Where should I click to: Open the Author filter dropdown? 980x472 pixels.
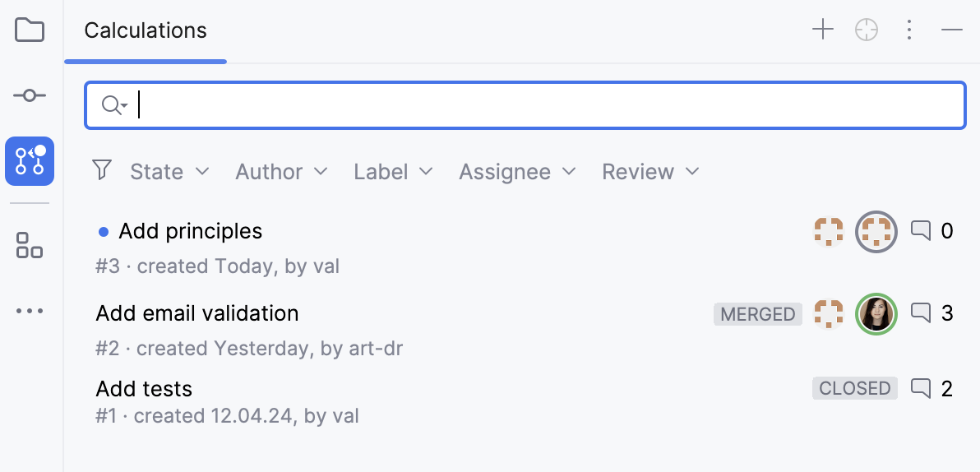tap(281, 172)
